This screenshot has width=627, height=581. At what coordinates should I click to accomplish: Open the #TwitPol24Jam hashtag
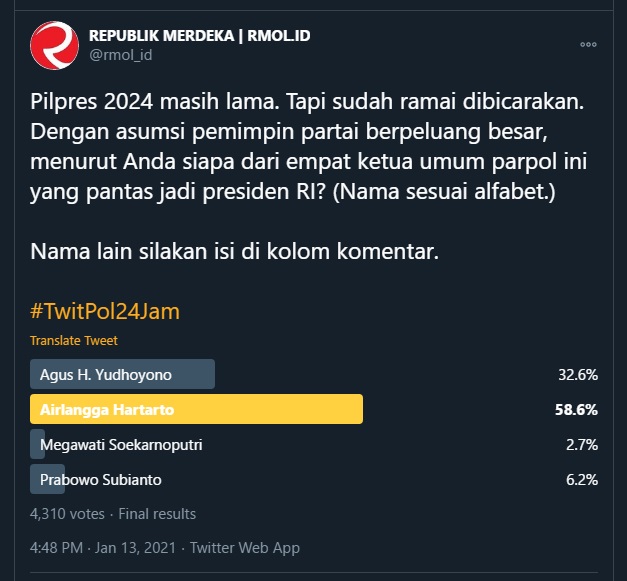pyautogui.click(x=105, y=311)
